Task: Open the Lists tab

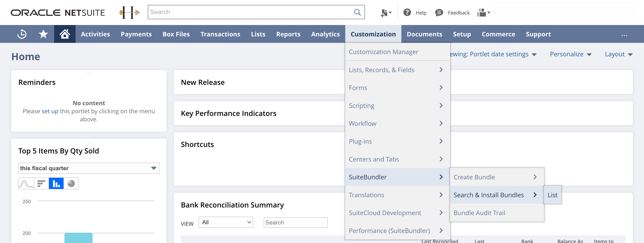Action: tap(258, 34)
